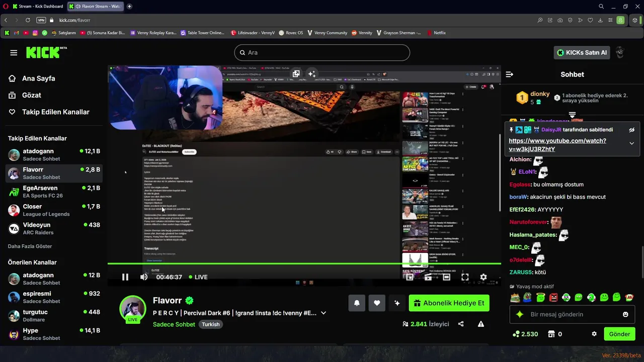Click Abonelik Hediye Et button
The width and height of the screenshot is (644, 362).
pos(449,303)
